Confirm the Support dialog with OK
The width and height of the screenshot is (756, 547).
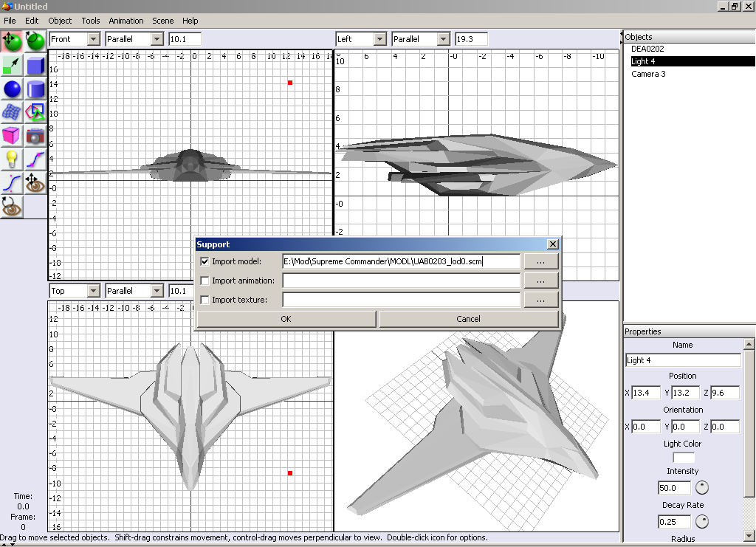(x=286, y=319)
